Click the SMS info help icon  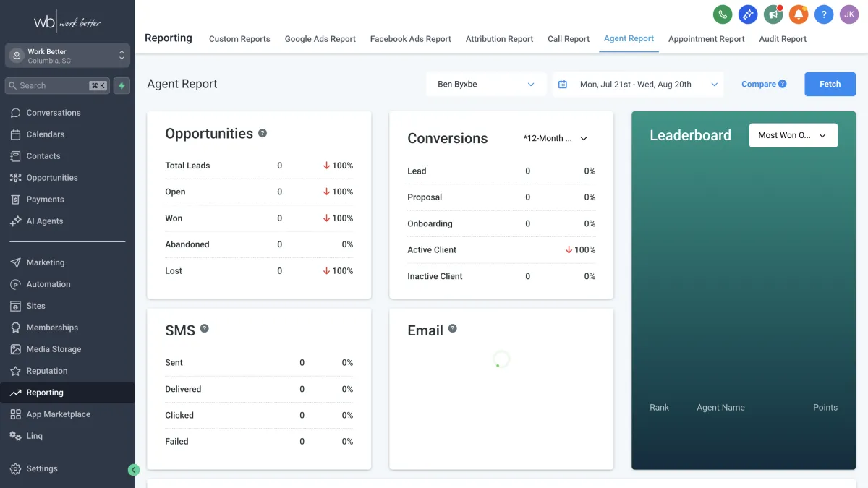click(205, 328)
